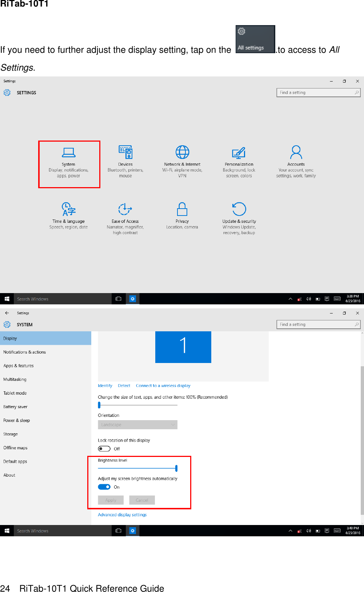Select Power & sleep in sidebar
This screenshot has width=364, height=592.
pos(45,420)
